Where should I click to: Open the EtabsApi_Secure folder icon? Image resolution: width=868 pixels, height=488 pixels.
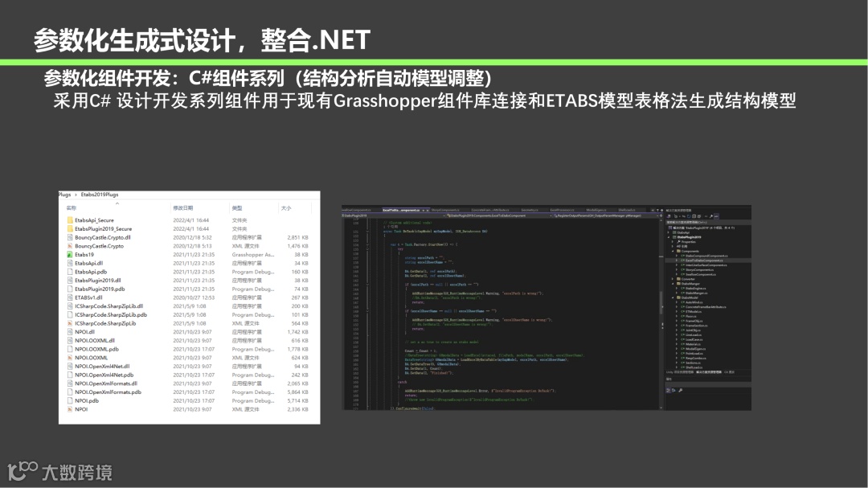point(70,220)
